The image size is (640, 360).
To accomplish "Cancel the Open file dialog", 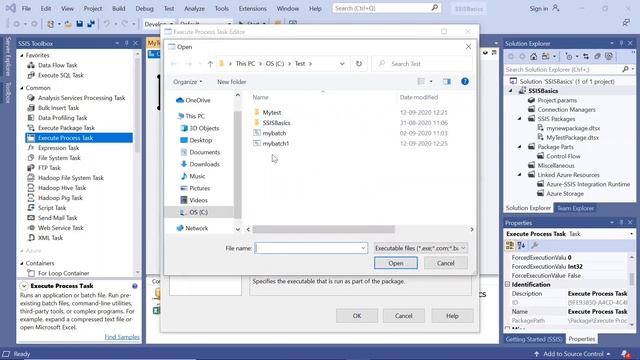I will tap(445, 263).
